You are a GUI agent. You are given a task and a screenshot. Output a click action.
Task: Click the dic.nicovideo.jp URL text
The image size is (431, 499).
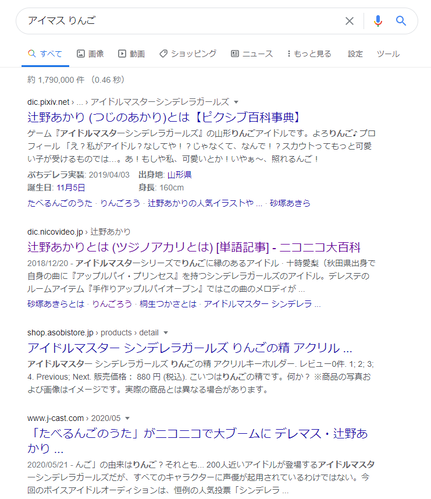(x=55, y=232)
